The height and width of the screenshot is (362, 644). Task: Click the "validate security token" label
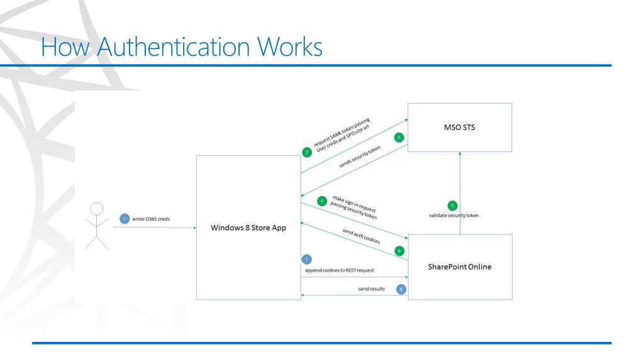454,215
